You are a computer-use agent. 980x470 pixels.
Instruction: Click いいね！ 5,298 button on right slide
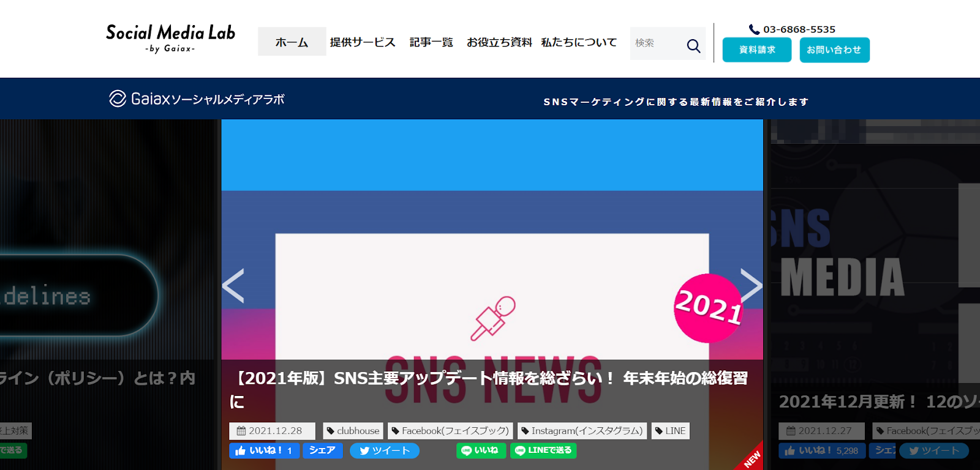click(823, 450)
